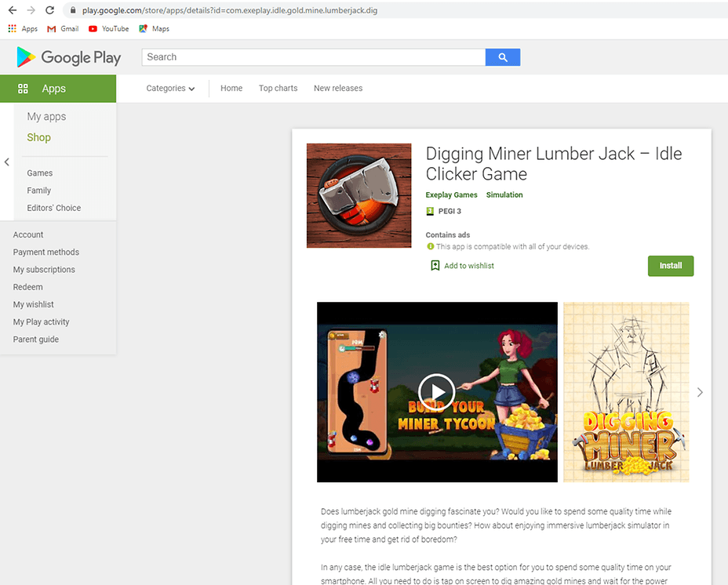The height and width of the screenshot is (585, 728).
Task: Click the device compatibility info icon
Action: click(x=431, y=246)
